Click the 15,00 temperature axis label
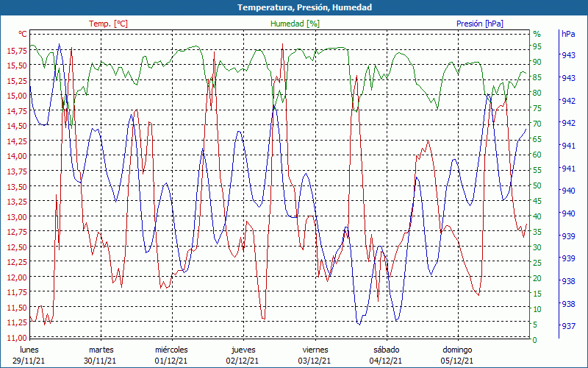Viewport: 588px width, 368px height. click(x=17, y=96)
